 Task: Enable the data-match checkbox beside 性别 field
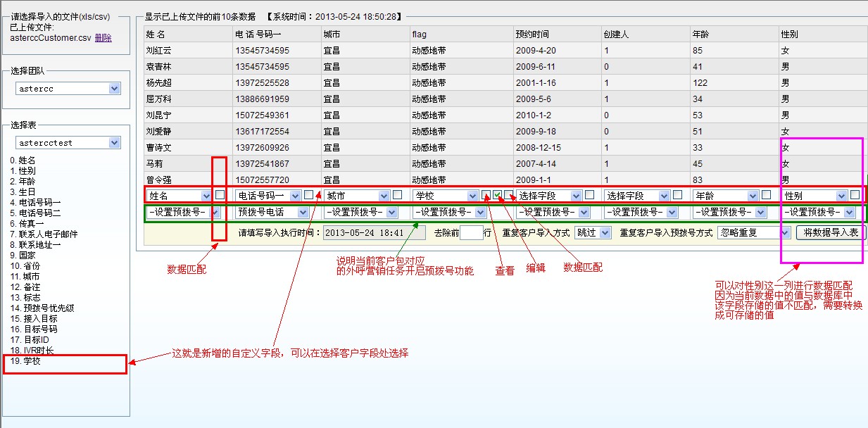pos(855,195)
